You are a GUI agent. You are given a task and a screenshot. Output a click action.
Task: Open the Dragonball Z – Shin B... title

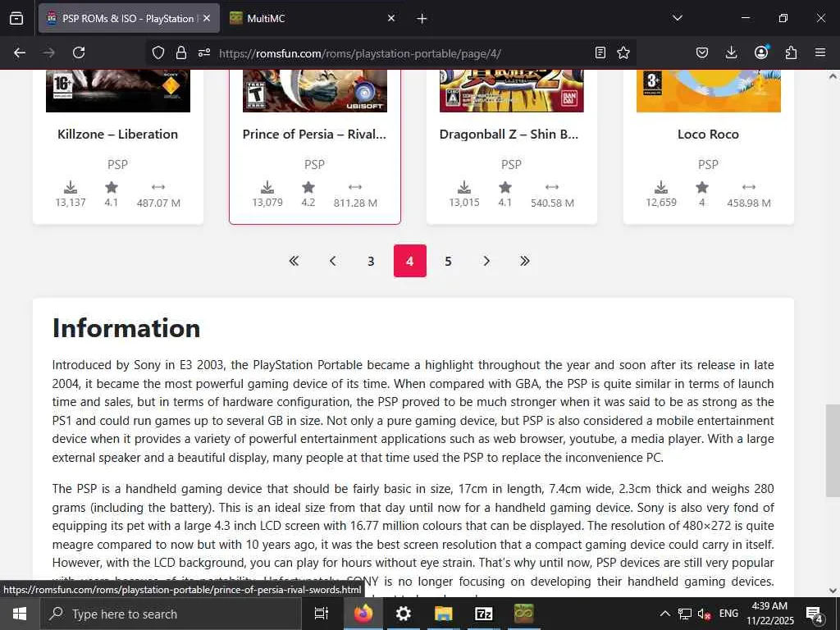(509, 134)
